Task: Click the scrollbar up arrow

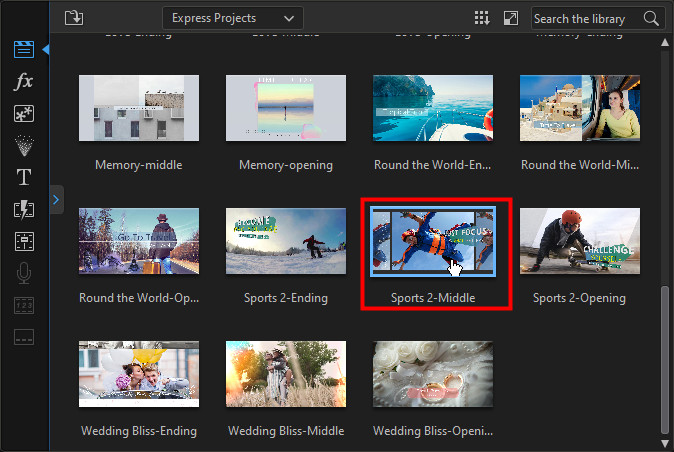Action: coord(665,42)
